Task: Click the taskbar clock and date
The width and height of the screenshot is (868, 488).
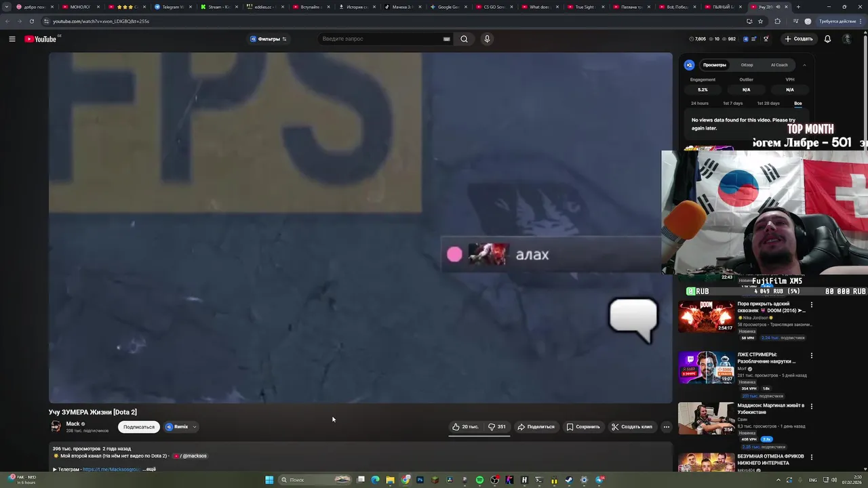Action: (852, 480)
